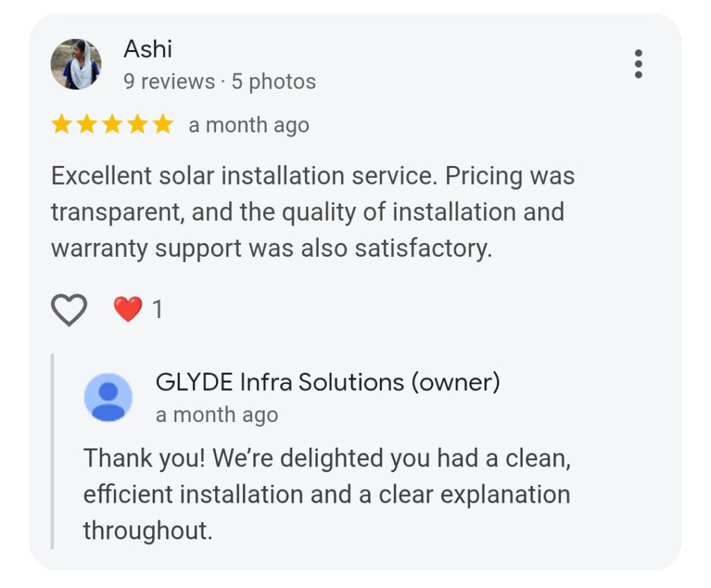Image resolution: width=711 pixels, height=588 pixels.
Task: Open Ashi's profile photo
Action: [76, 64]
